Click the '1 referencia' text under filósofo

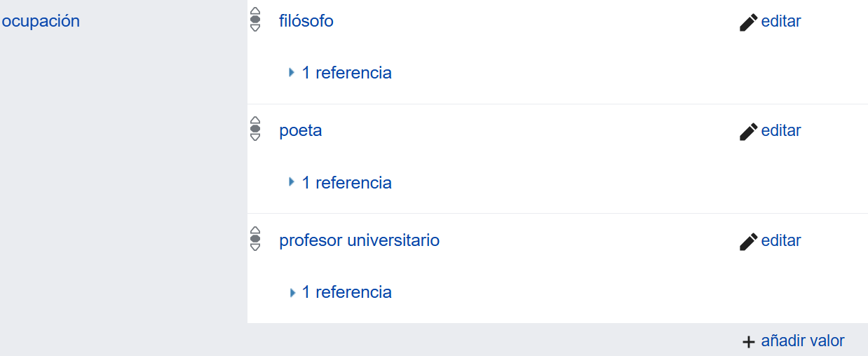tap(346, 73)
